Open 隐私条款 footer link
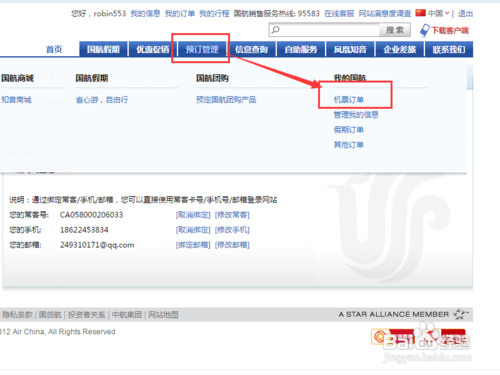Image resolution: width=500 pixels, height=375 pixels. tap(17, 315)
